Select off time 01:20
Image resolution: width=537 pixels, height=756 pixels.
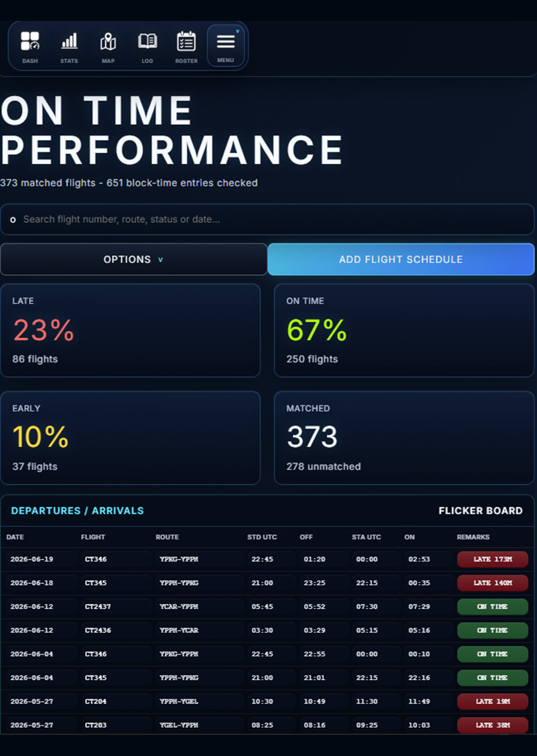[324, 559]
